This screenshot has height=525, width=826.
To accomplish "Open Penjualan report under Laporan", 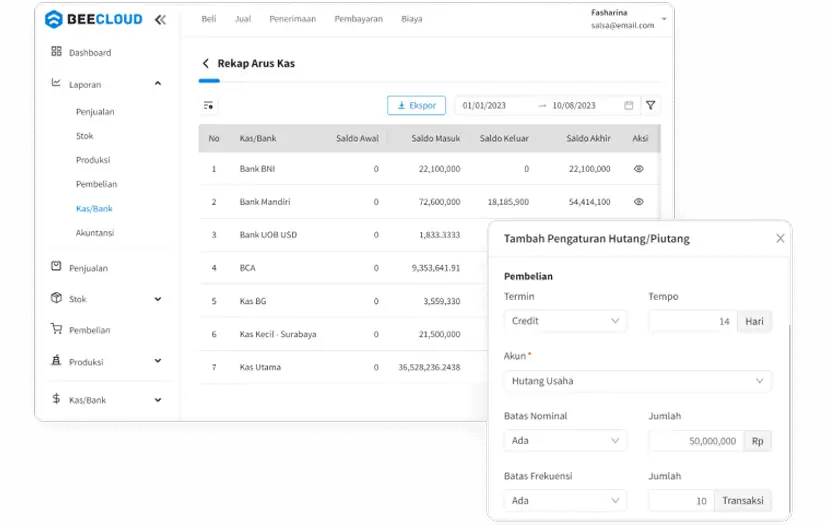I will [x=95, y=112].
